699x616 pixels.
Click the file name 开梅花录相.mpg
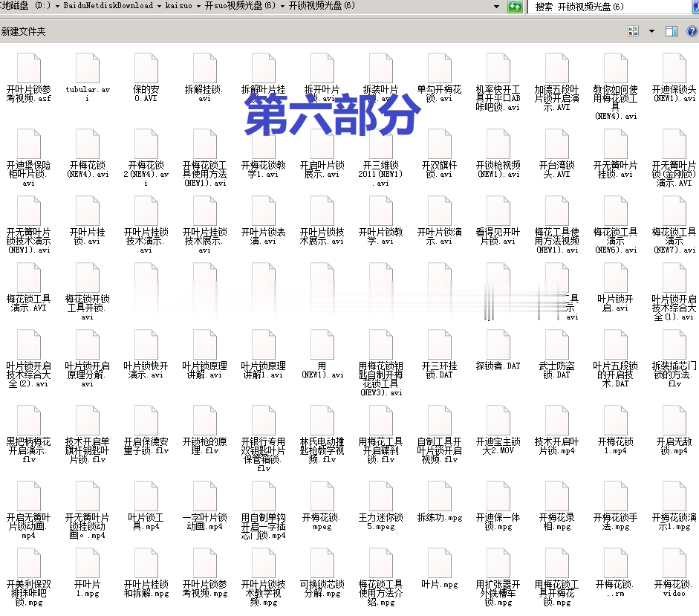(x=557, y=522)
